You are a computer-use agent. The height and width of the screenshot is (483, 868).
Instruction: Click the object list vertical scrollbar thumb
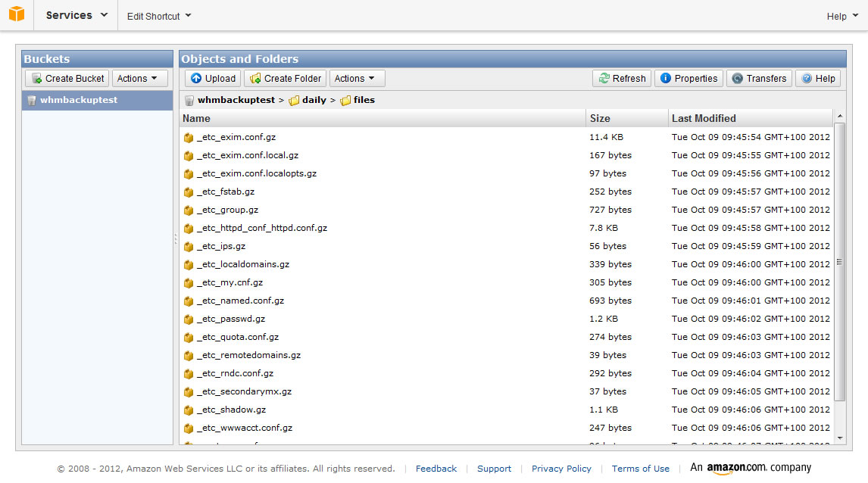tap(840, 262)
